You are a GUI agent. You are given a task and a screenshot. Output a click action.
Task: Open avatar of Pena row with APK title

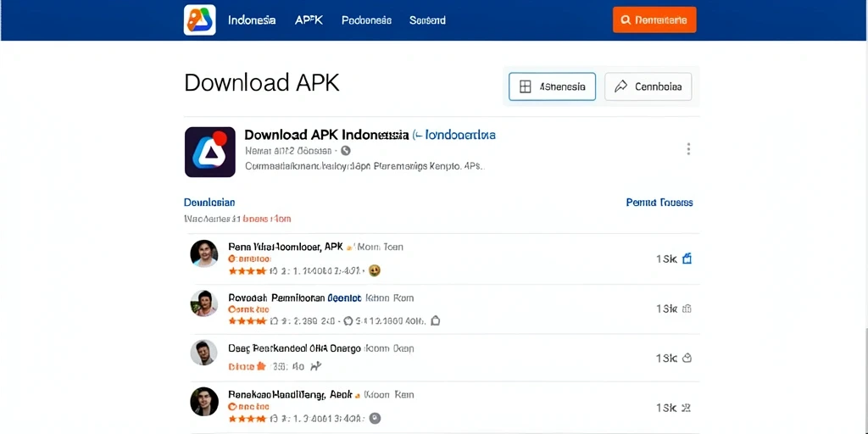(x=203, y=253)
